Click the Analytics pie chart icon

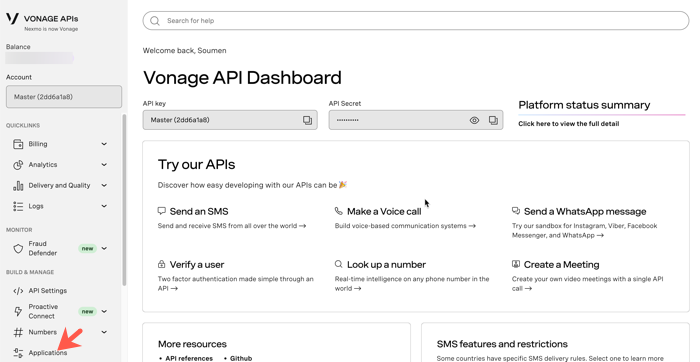18,165
